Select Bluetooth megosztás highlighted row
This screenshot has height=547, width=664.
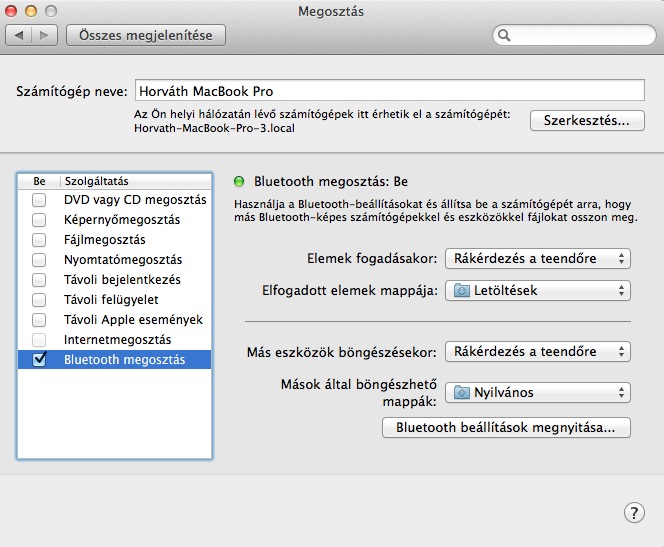click(x=114, y=359)
